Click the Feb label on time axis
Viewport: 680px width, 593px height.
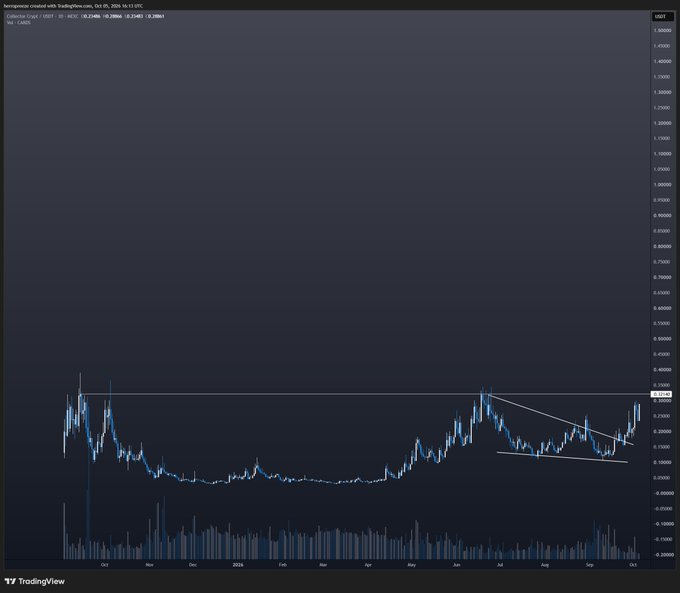[x=283, y=565]
